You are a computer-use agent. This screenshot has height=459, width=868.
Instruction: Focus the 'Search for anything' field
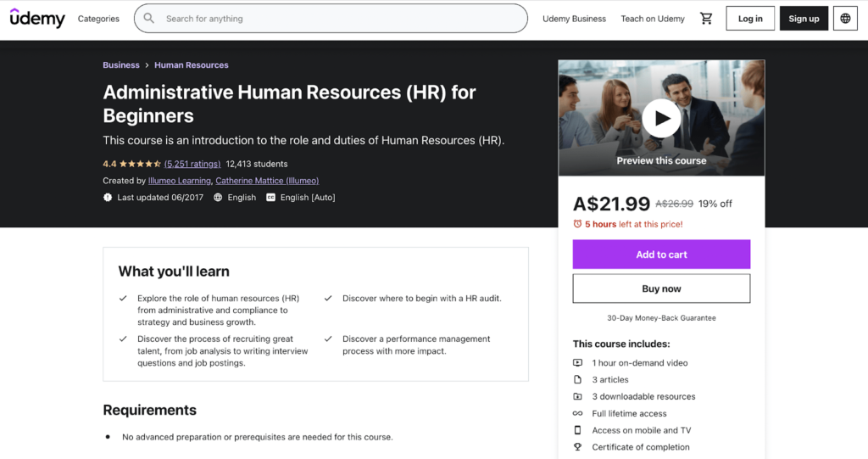click(331, 19)
